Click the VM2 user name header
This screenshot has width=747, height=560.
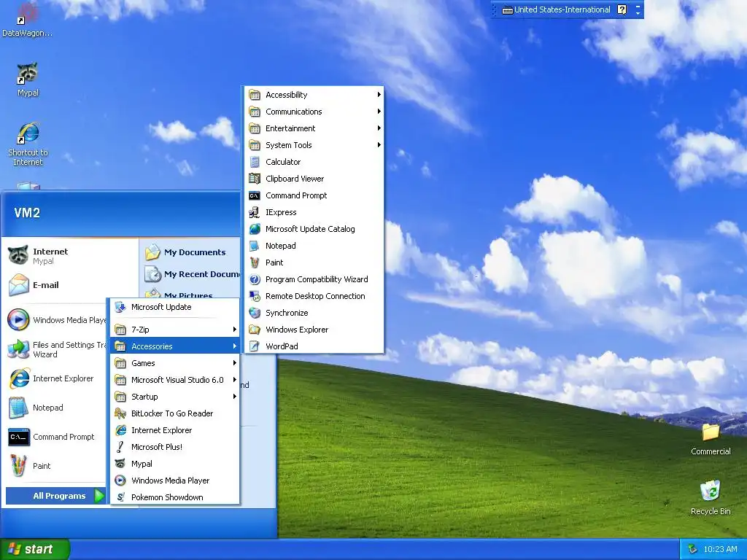click(27, 212)
